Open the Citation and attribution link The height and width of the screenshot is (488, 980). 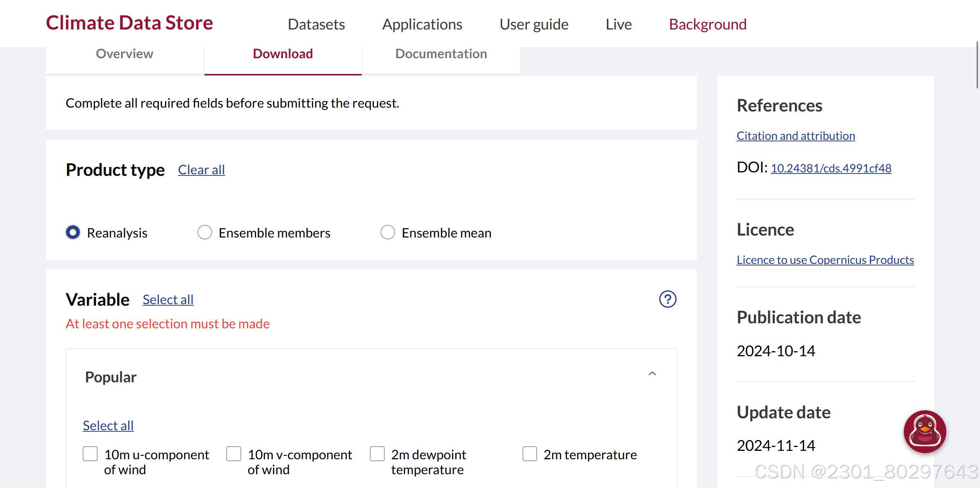point(795,136)
